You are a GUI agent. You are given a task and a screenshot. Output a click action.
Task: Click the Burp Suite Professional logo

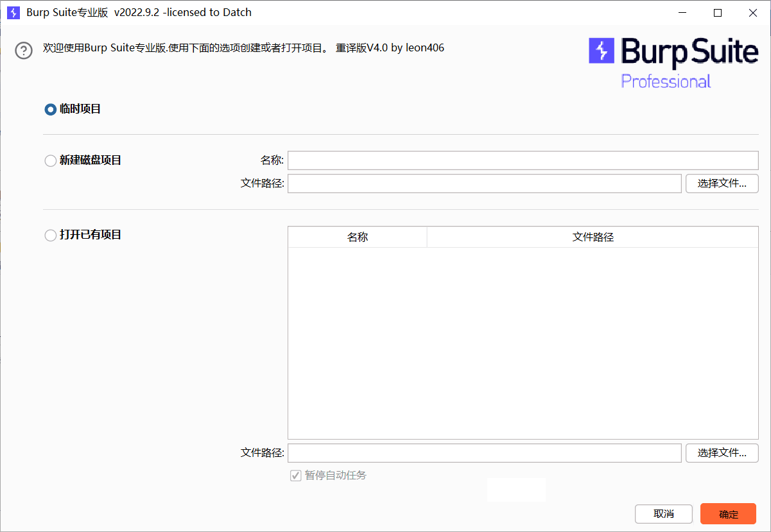(673, 63)
